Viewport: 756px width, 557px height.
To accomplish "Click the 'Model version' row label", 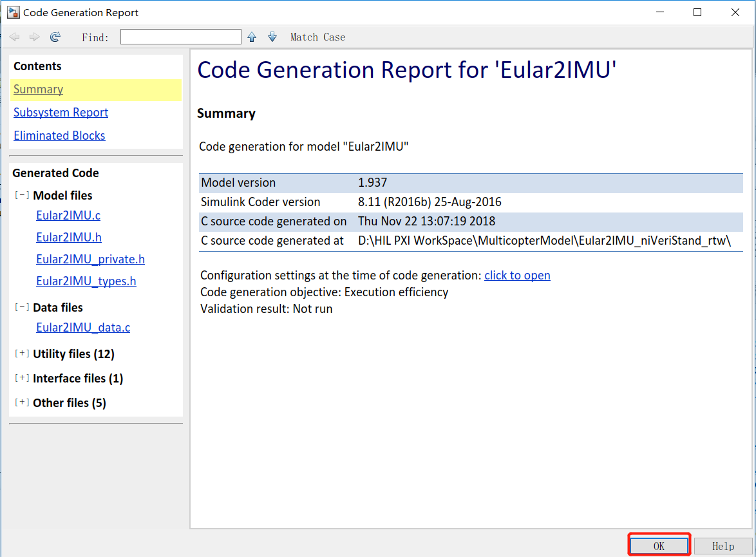I will click(x=238, y=183).
